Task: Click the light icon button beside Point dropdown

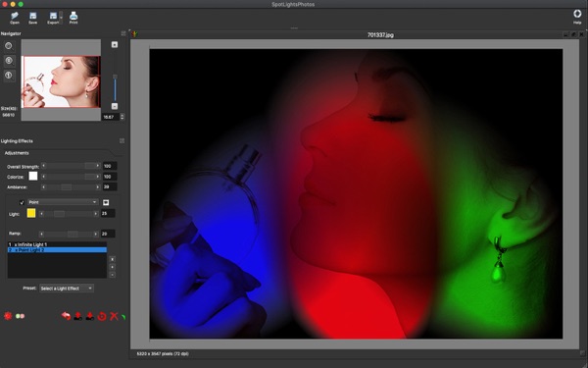Action: coord(106,202)
